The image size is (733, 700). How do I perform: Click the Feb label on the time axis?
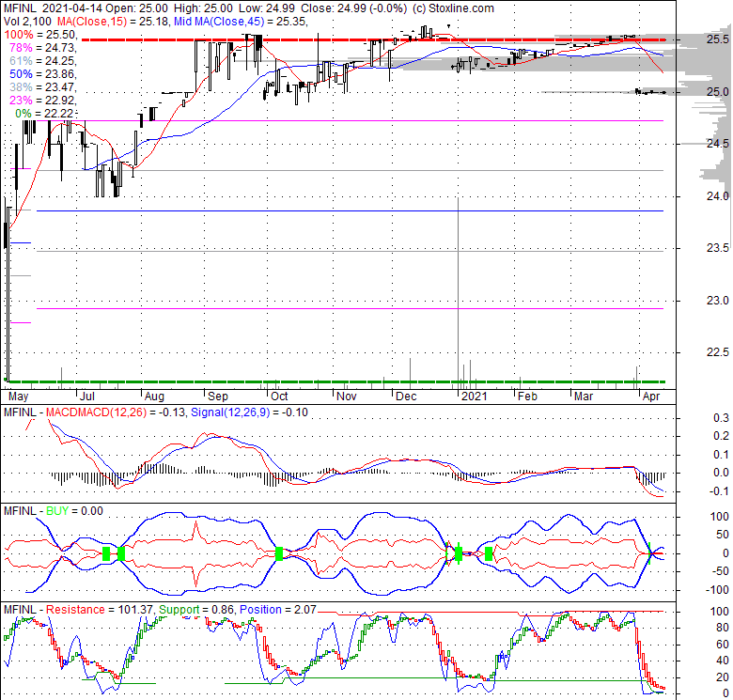point(528,397)
